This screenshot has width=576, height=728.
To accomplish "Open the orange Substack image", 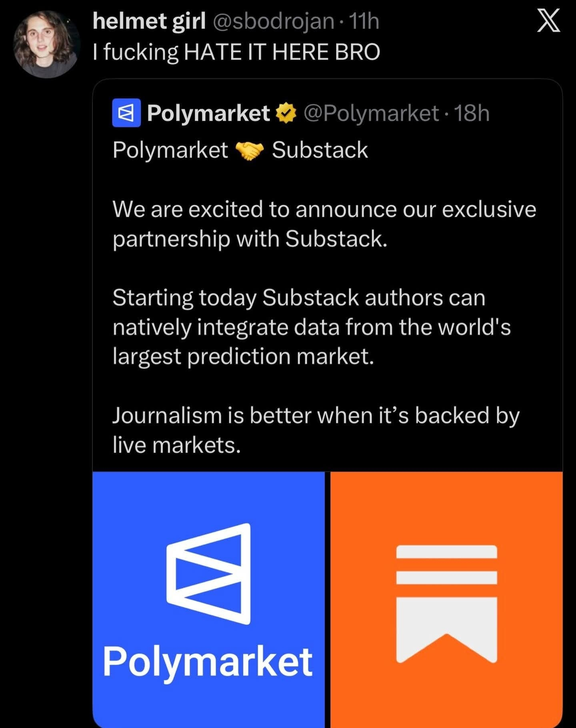I will 446,504.
